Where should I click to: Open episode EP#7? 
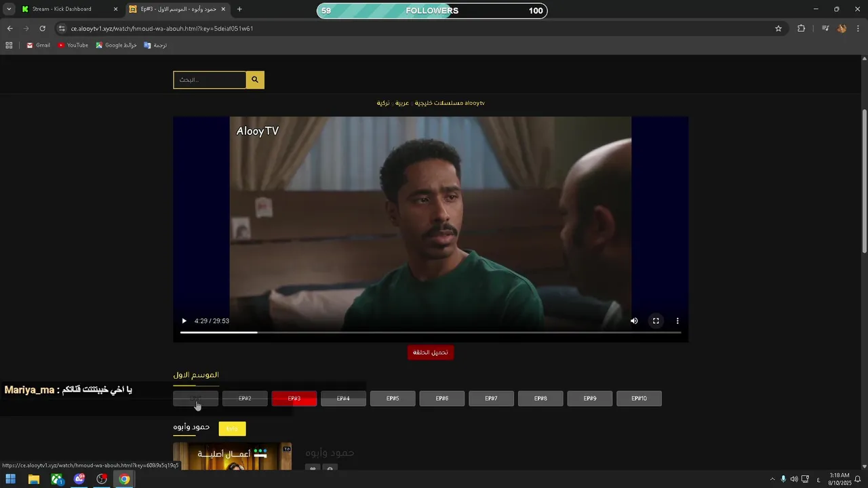coord(491,399)
